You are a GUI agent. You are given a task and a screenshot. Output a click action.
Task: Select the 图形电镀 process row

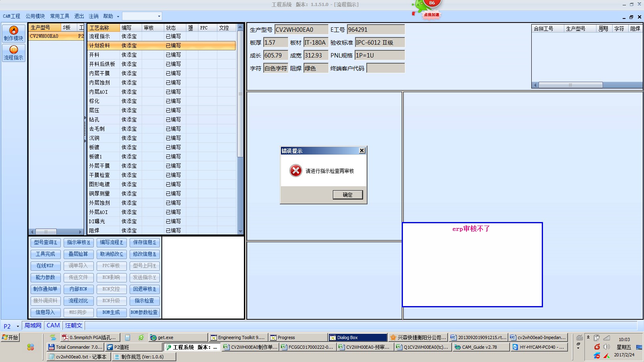click(161, 184)
